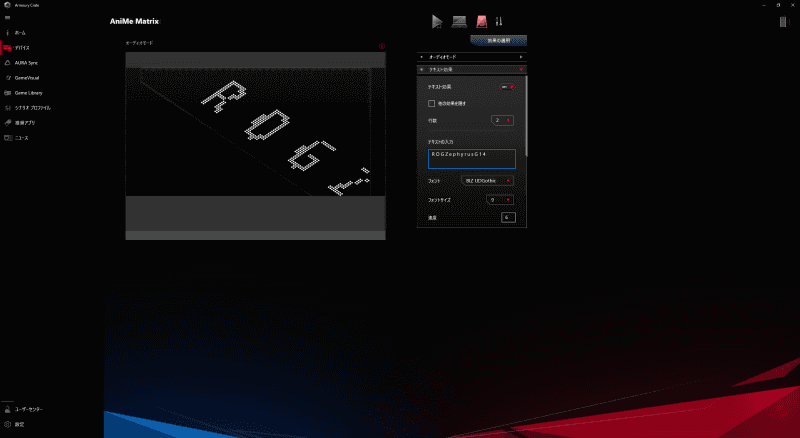Image resolution: width=800 pixels, height=438 pixels.
Task: Click the Armoury Crate logo in the title bar
Action: pyautogui.click(x=7, y=5)
